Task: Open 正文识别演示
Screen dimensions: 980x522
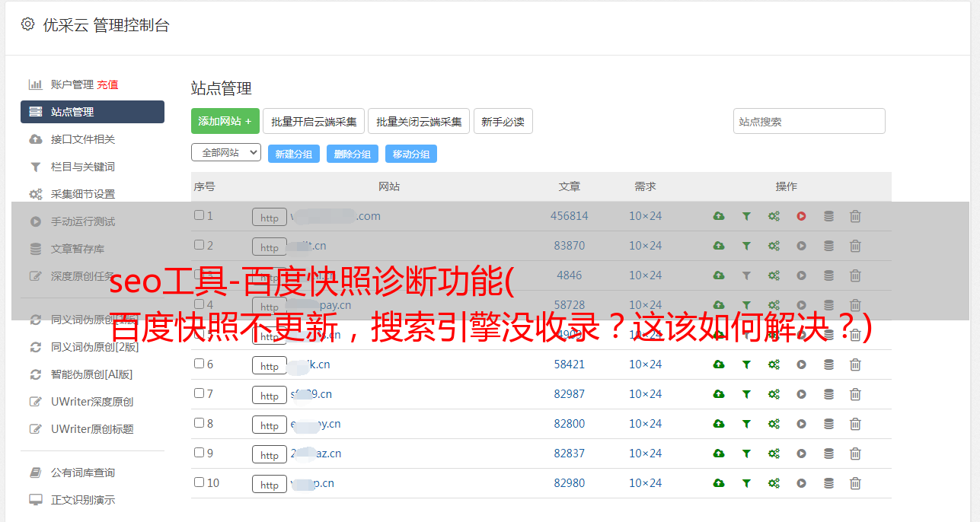Action: tap(83, 500)
